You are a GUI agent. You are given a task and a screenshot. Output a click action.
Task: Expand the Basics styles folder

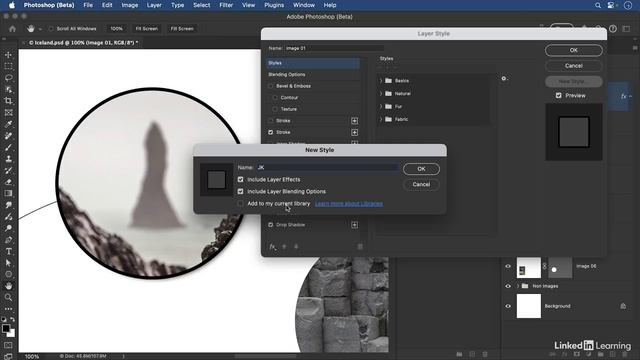click(x=381, y=81)
